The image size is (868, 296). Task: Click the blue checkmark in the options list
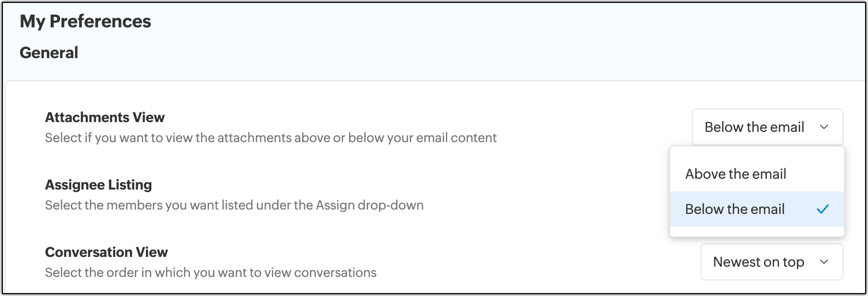823,209
